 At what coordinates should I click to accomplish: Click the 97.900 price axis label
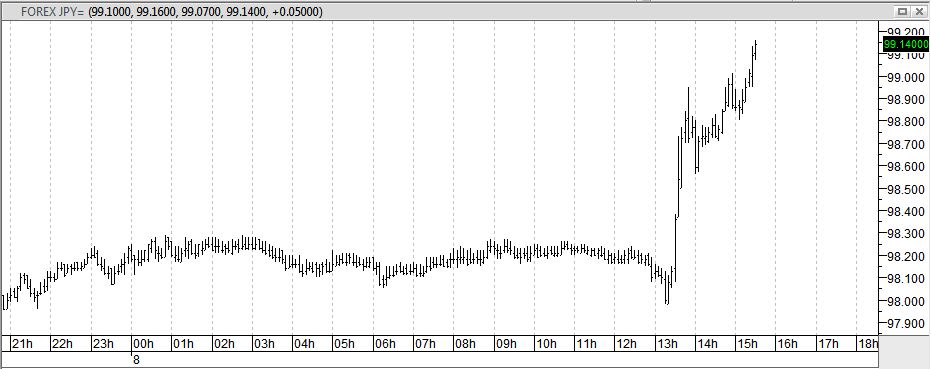905,324
